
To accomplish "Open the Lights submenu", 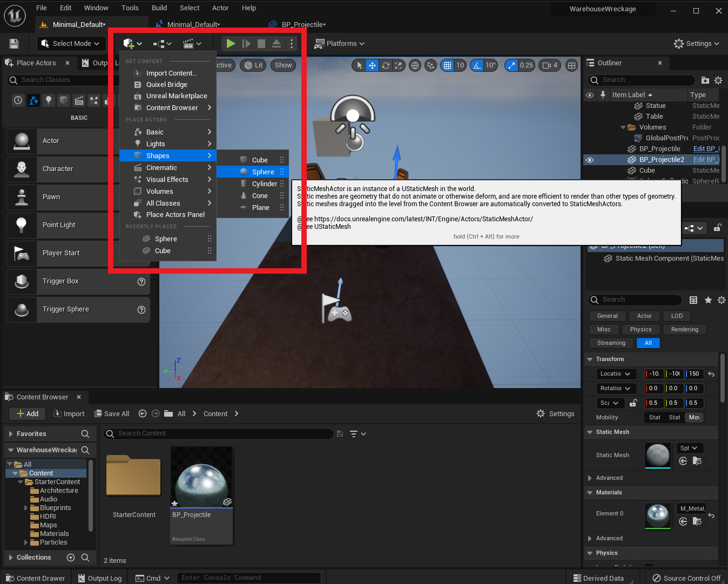I will (168, 144).
